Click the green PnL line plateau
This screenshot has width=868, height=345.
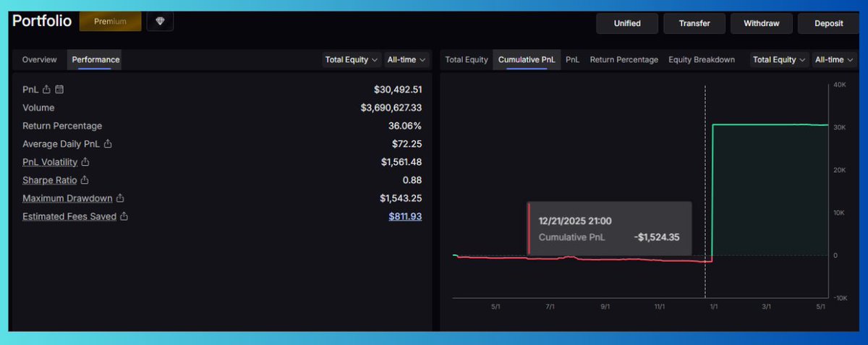pyautogui.click(x=770, y=124)
